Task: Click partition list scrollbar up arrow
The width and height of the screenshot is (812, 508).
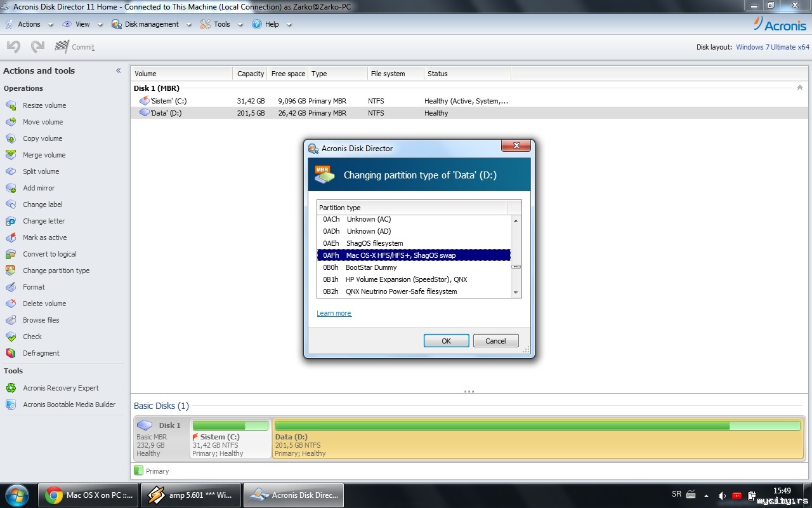Action: coord(516,220)
